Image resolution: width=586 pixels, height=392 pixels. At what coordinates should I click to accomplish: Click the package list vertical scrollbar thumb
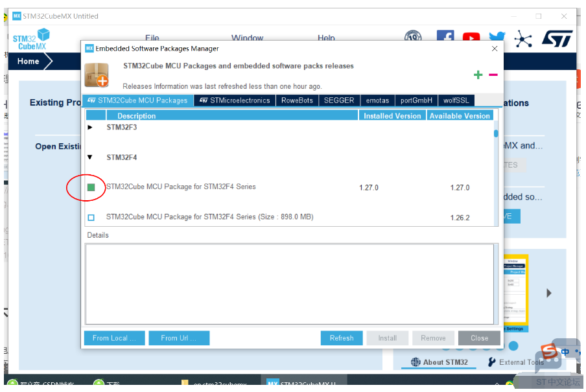click(x=496, y=133)
